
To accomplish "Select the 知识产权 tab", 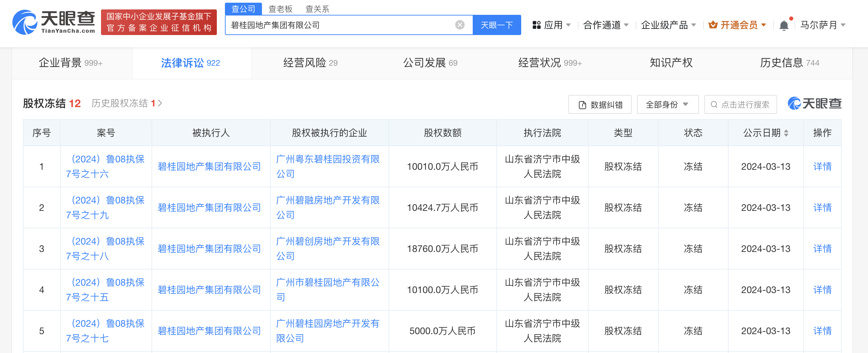I will click(x=671, y=62).
